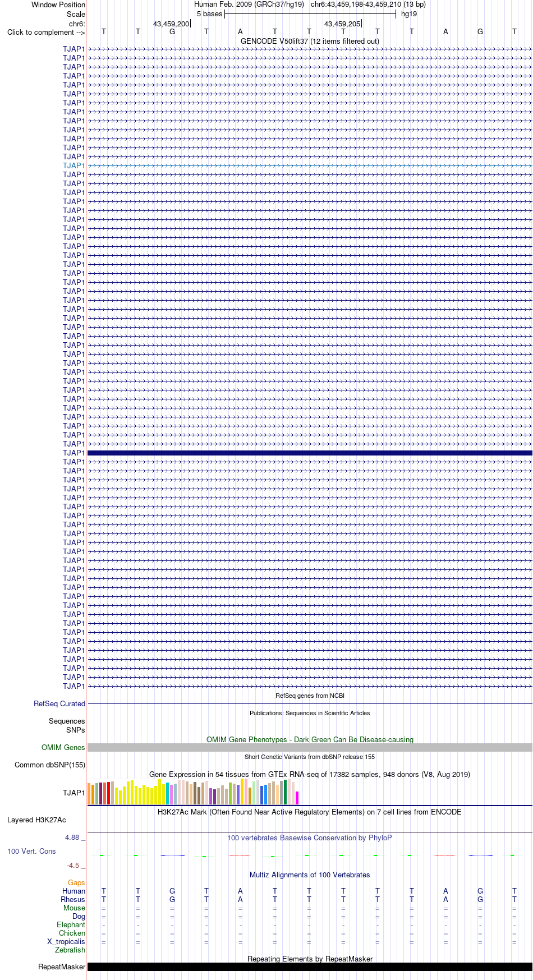
Task: Click the 'SNPs' track label
Action: 76,730
